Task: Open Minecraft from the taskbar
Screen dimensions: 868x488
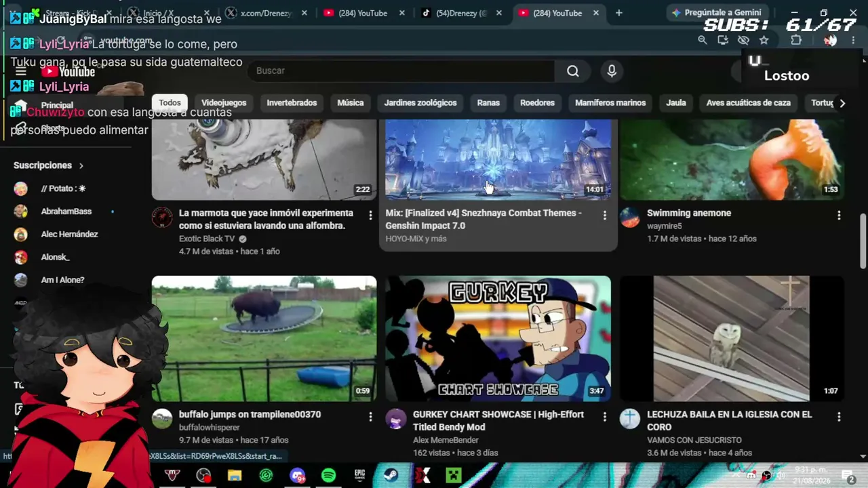Action: pos(453,476)
